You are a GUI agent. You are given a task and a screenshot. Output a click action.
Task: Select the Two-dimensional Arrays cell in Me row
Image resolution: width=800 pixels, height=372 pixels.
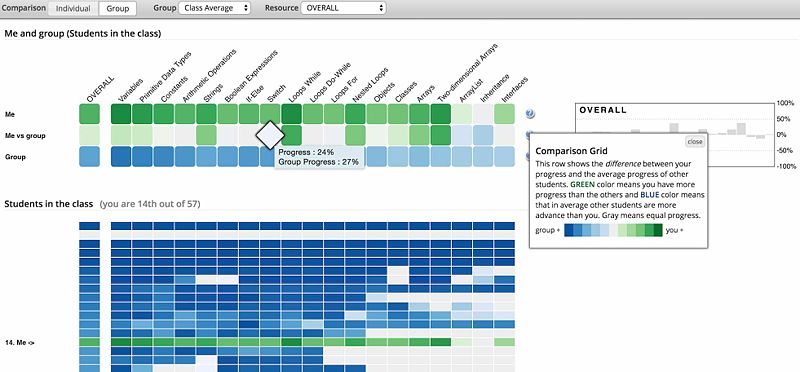point(440,114)
